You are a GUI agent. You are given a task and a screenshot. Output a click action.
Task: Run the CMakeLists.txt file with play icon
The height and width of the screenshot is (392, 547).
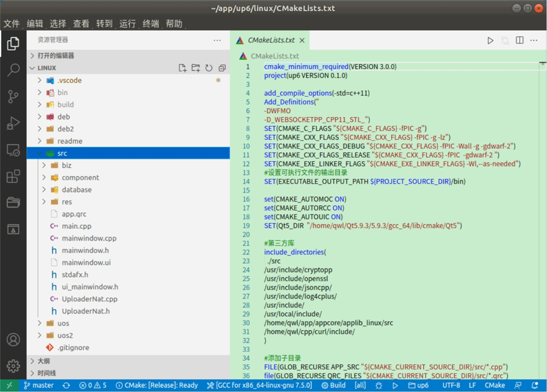[490, 40]
